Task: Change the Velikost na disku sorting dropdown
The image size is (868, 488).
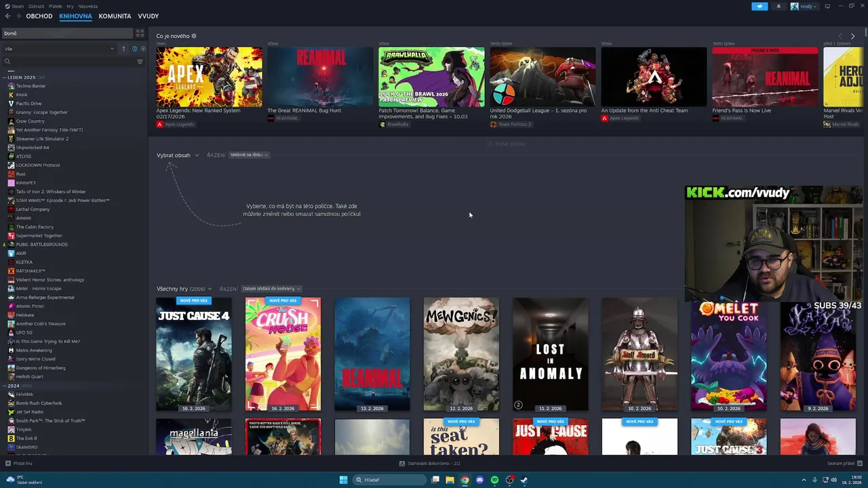Action: coord(249,155)
